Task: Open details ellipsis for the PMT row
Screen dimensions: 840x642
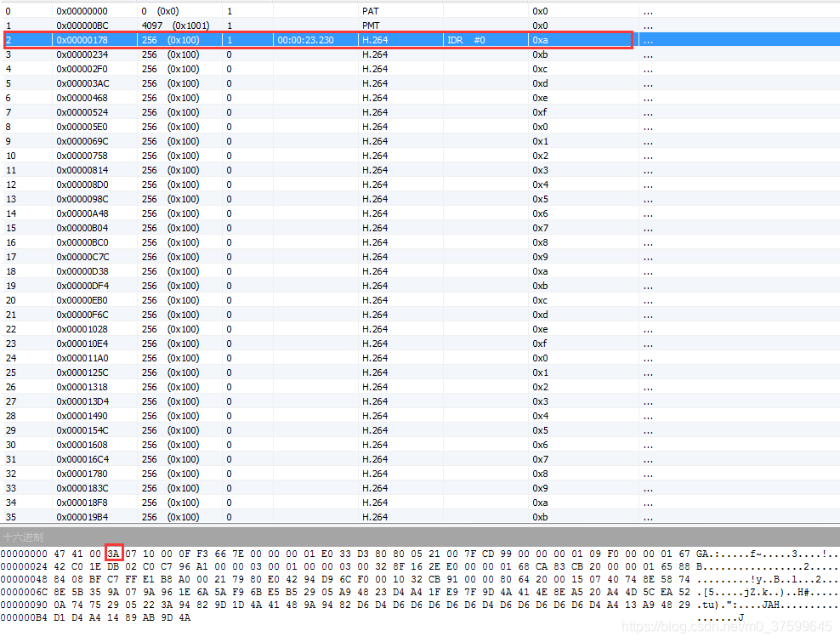Action: click(x=648, y=26)
